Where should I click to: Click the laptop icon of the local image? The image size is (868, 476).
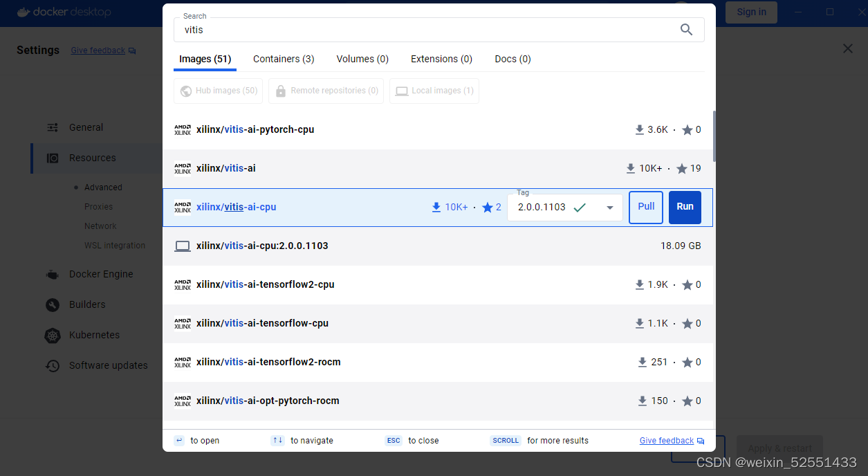[x=183, y=246]
